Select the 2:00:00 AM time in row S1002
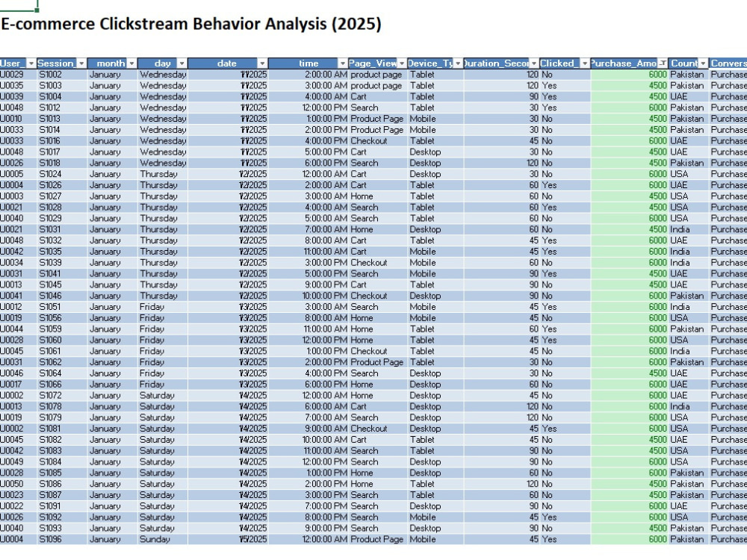 tap(309, 75)
